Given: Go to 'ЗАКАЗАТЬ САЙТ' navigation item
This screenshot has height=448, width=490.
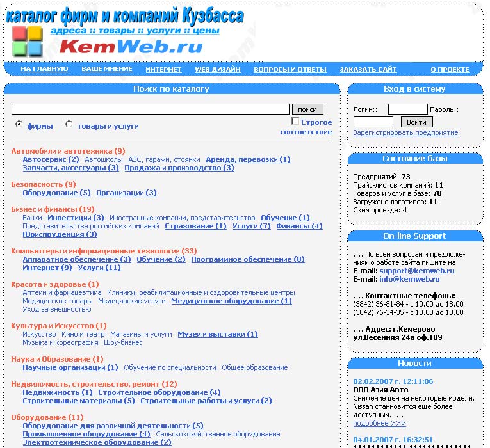Looking at the screenshot, I should click(368, 69).
